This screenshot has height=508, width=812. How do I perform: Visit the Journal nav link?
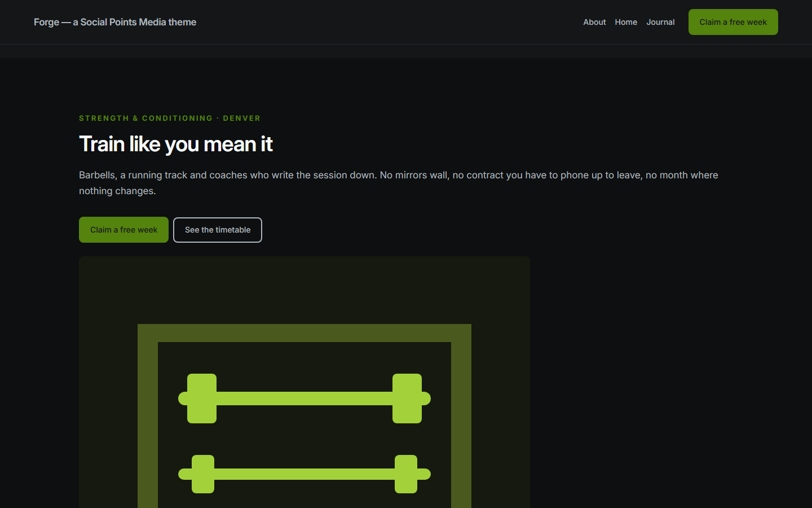(660, 22)
